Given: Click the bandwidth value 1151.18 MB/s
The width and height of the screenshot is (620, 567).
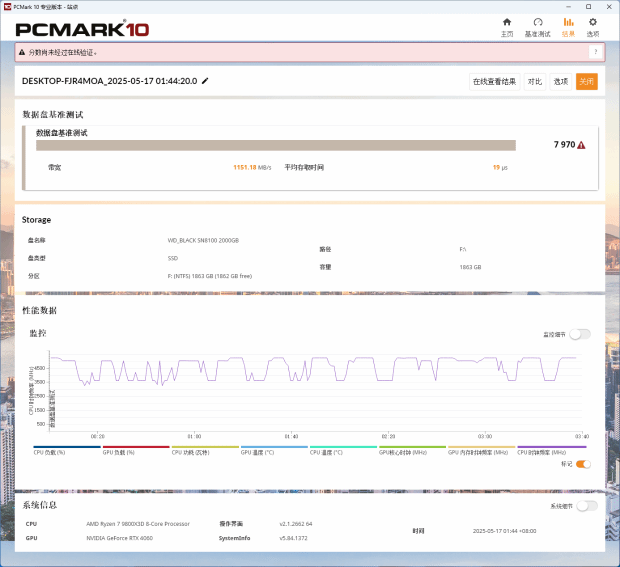Looking at the screenshot, I should pos(252,168).
